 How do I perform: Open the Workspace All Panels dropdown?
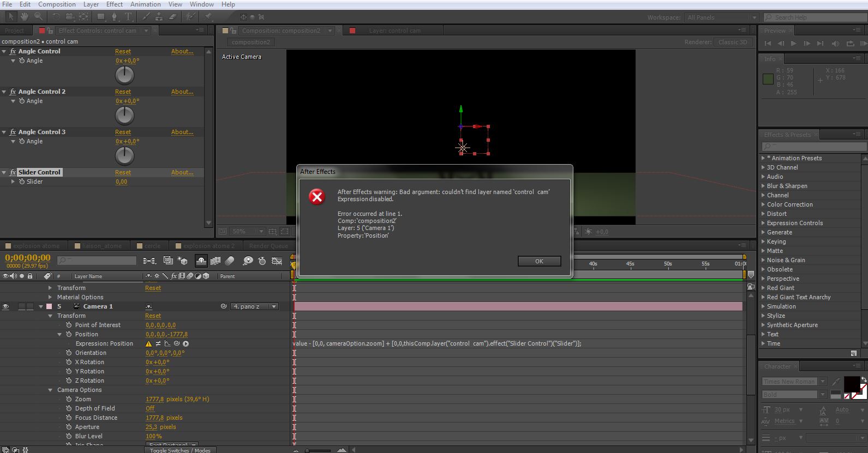(721, 17)
